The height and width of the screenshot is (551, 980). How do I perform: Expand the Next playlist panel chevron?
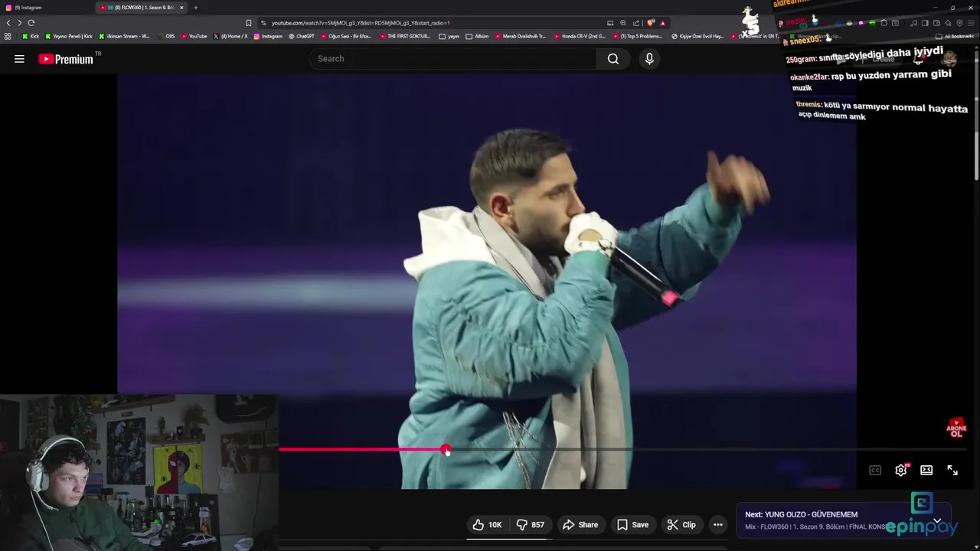click(937, 520)
